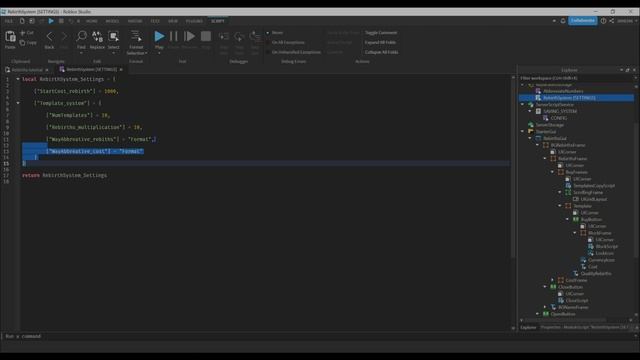This screenshot has height=360, width=640.
Task: Collapse the RebirthSystem_Settings fold on line 1
Action: click(x=18, y=79)
